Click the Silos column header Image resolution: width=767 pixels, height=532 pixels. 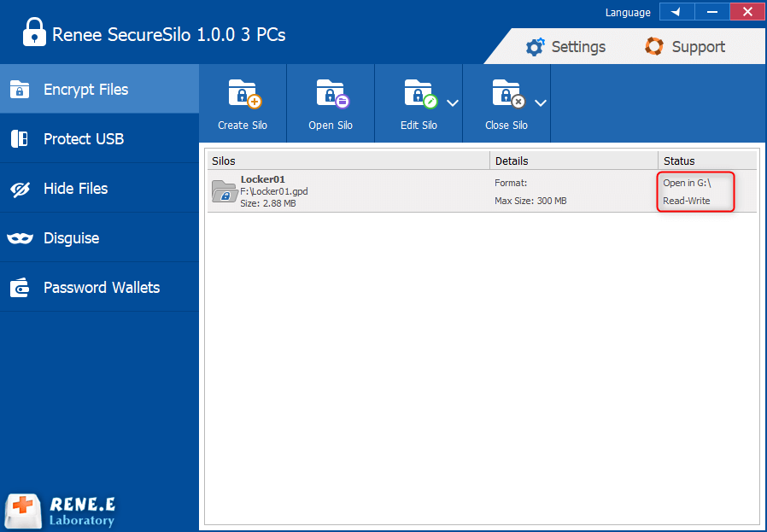point(348,161)
